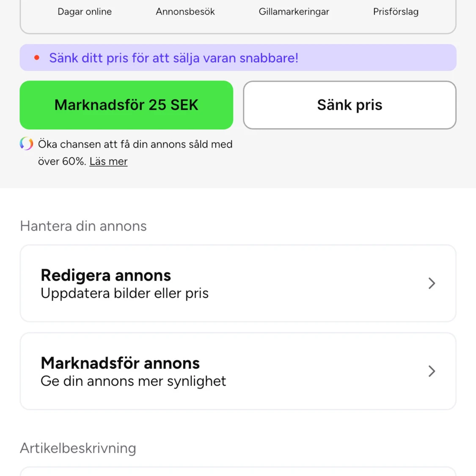Tap the Prisförslag statistic label
Screen dimensions: 476x476
[396, 12]
